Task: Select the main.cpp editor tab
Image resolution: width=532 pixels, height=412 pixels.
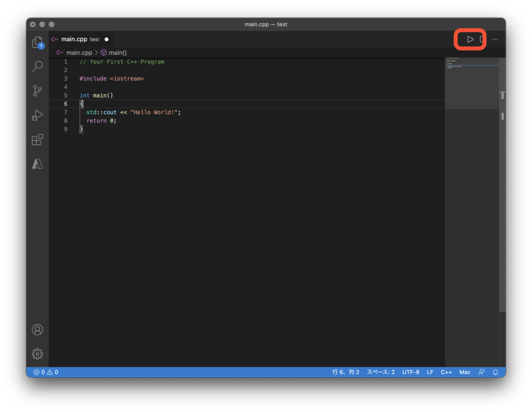Action: [81, 39]
